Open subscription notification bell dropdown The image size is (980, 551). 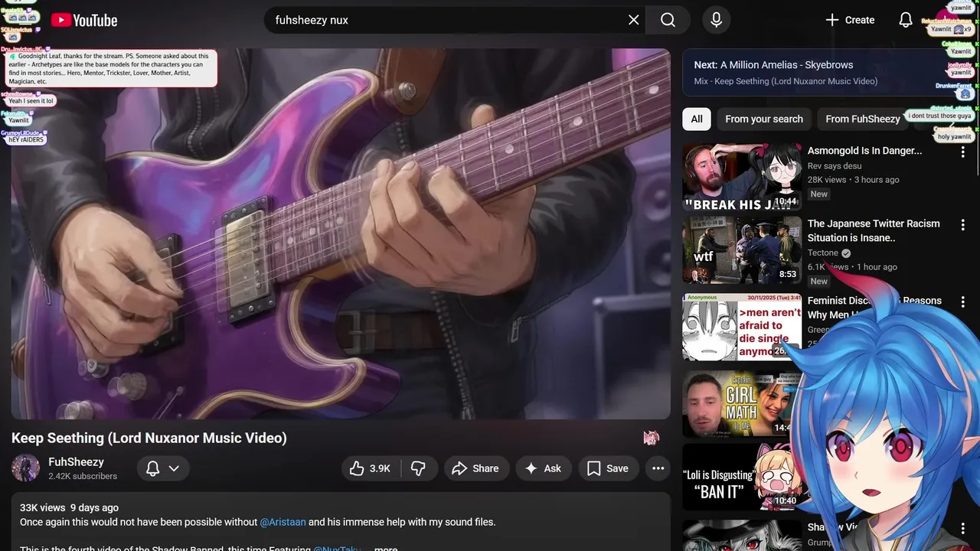click(163, 468)
